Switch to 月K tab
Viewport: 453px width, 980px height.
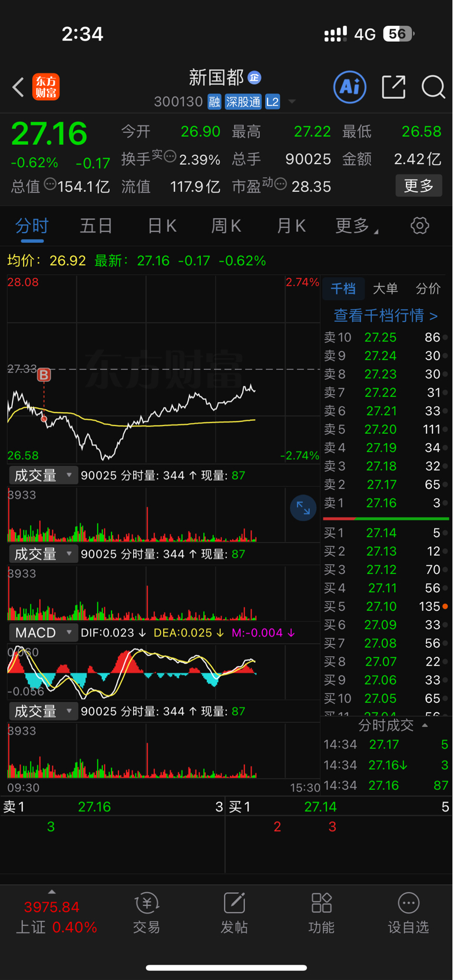click(291, 225)
